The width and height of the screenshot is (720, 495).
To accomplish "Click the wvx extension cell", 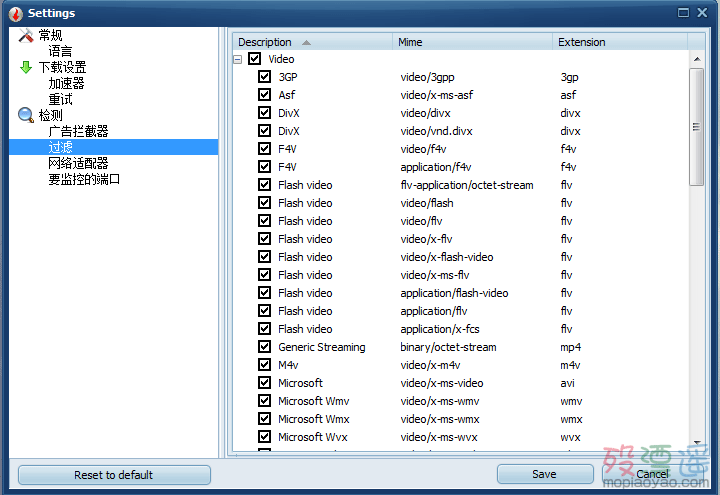I will tap(570, 437).
